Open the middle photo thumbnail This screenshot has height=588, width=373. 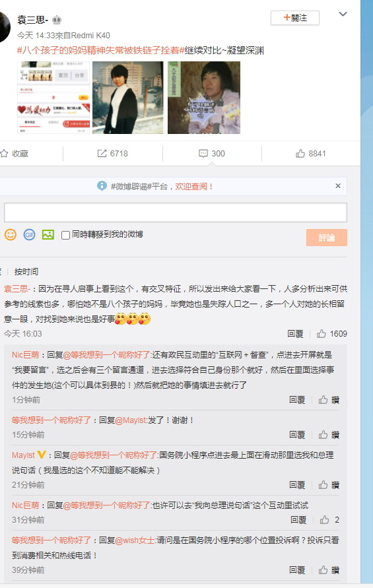128,98
